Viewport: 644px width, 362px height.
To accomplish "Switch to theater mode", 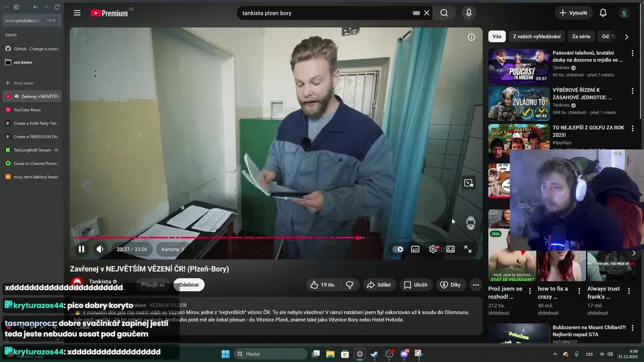I will [450, 249].
